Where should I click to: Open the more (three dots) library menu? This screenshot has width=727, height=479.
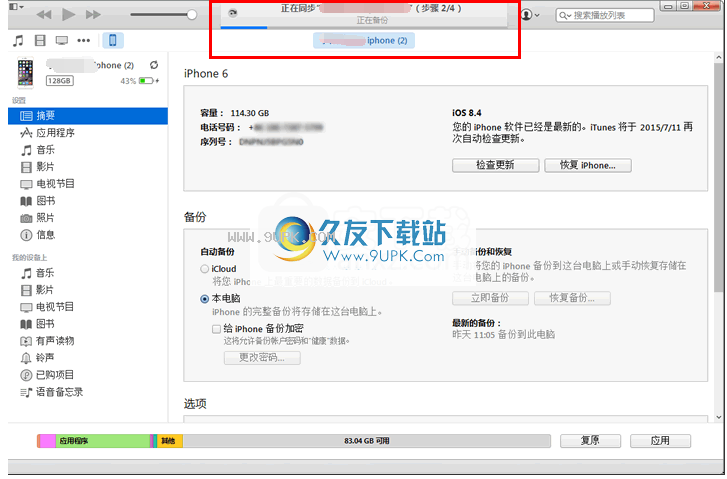click(84, 41)
